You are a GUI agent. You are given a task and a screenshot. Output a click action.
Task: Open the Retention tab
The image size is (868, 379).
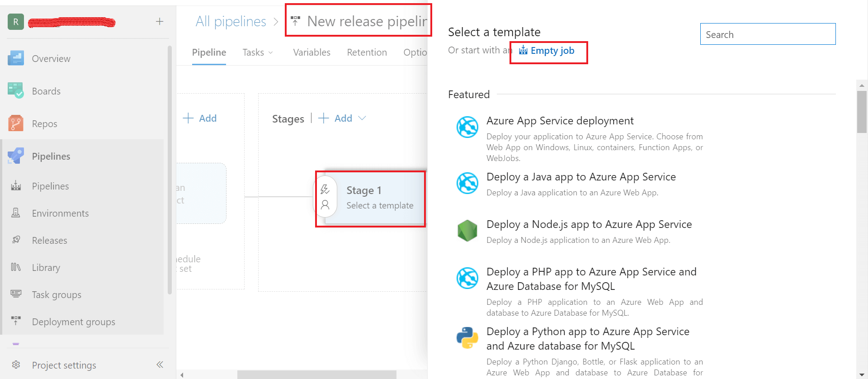click(367, 52)
